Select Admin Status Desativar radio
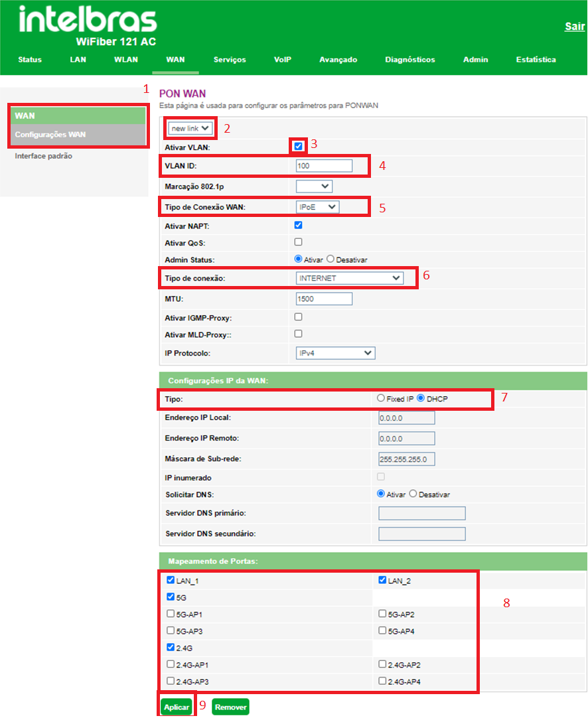588x722 pixels. 331,259
